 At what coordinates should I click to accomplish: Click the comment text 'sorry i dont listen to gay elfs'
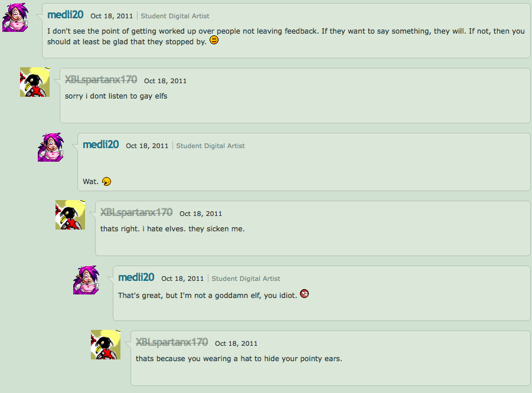coord(116,96)
